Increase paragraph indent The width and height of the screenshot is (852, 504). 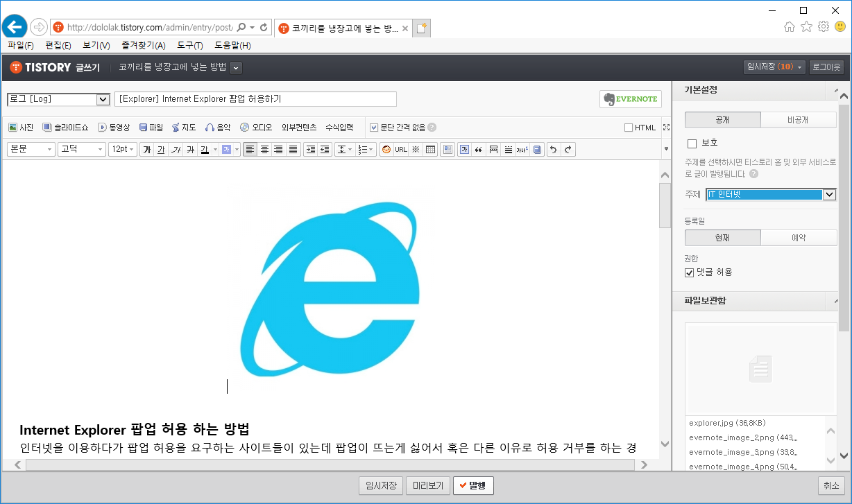point(310,149)
